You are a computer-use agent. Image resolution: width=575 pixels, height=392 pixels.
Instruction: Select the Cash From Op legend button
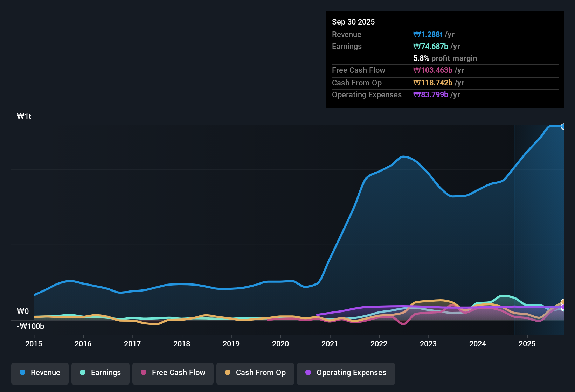point(255,373)
